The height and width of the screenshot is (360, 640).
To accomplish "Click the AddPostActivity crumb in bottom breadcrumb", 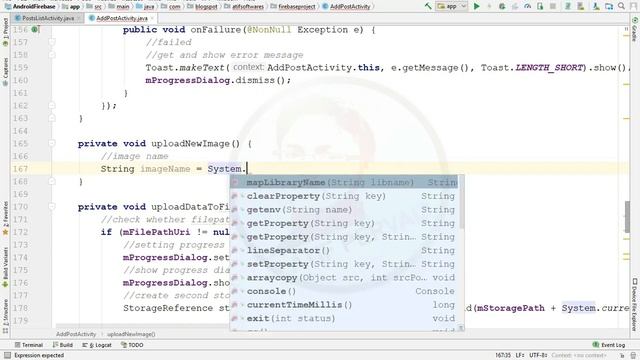I will coord(76,334).
